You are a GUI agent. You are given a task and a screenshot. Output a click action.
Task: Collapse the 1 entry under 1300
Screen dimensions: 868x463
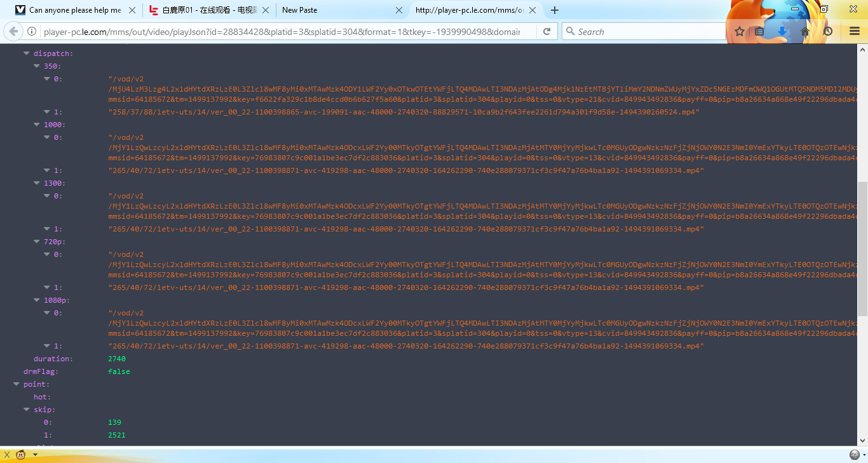point(47,229)
